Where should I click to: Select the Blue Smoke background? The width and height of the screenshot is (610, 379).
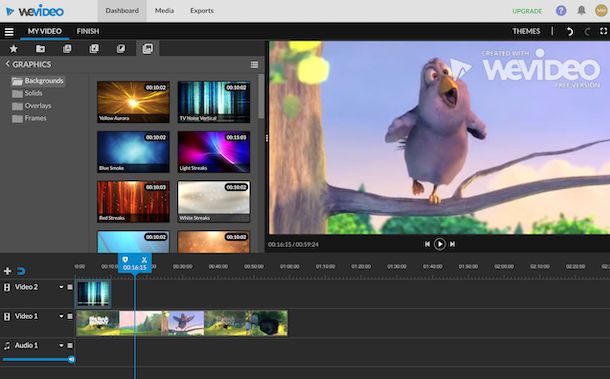pyautogui.click(x=133, y=152)
